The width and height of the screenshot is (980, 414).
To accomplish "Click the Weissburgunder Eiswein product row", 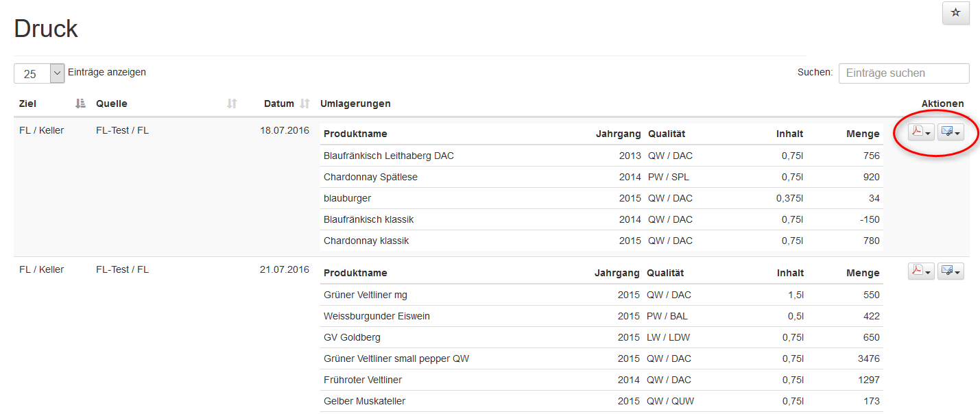I will [377, 316].
